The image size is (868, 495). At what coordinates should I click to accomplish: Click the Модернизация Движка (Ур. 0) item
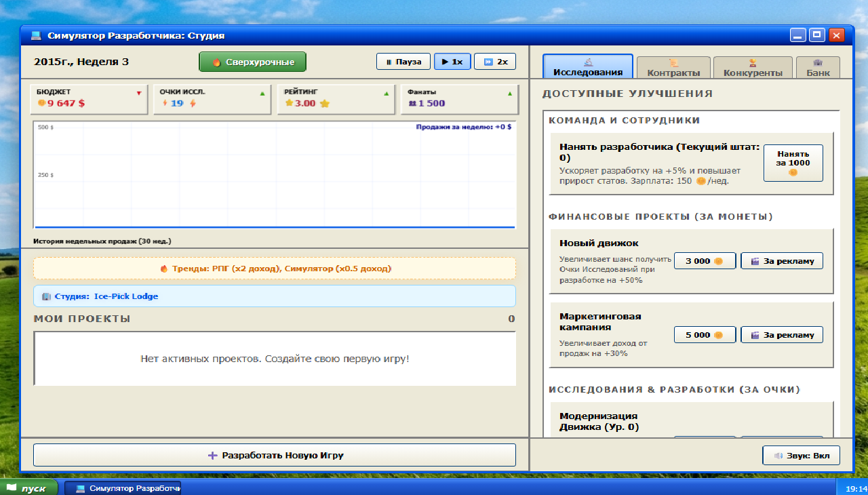(x=691, y=420)
